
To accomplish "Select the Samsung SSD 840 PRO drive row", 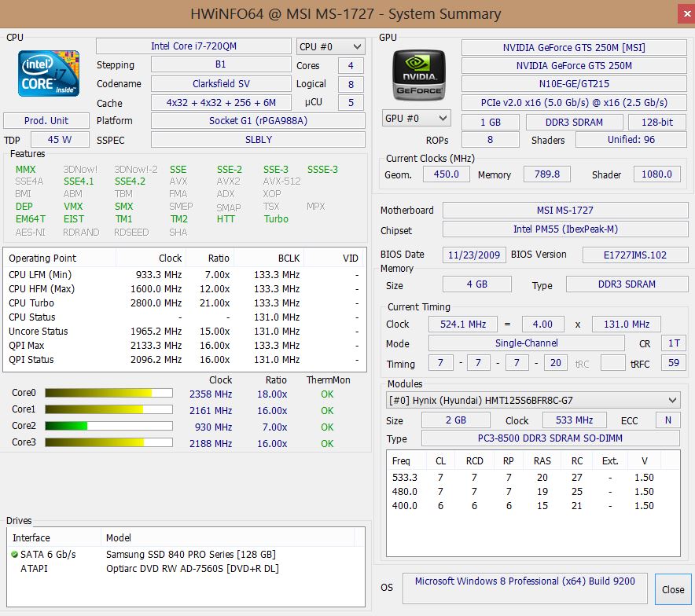I will coord(186,555).
